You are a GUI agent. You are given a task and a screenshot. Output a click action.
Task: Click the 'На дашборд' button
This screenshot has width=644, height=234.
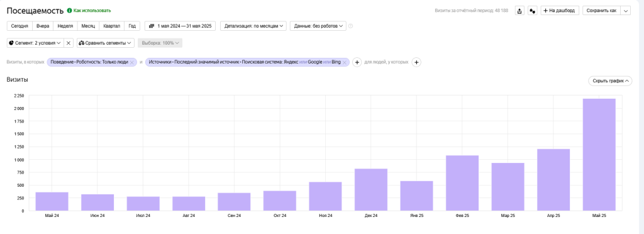click(x=560, y=11)
